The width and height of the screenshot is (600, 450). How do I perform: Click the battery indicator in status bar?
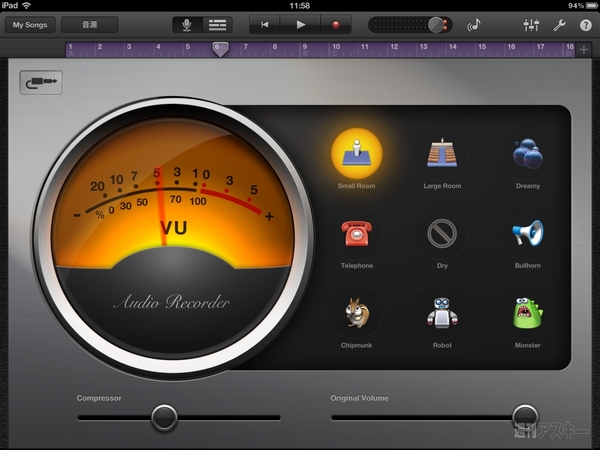point(590,6)
